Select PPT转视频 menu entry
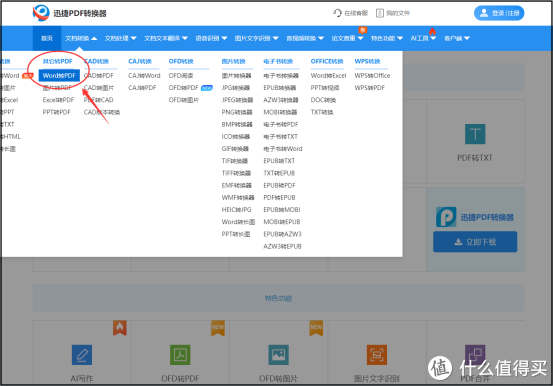 click(325, 88)
